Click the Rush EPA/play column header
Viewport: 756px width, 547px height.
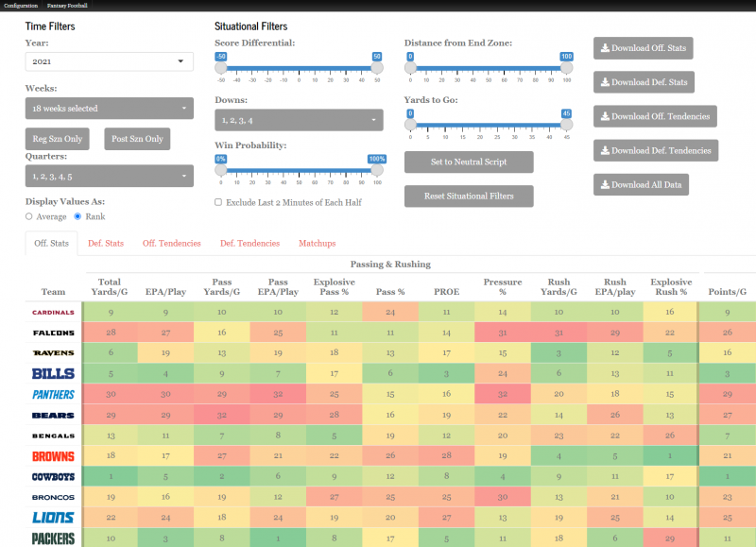(x=615, y=287)
